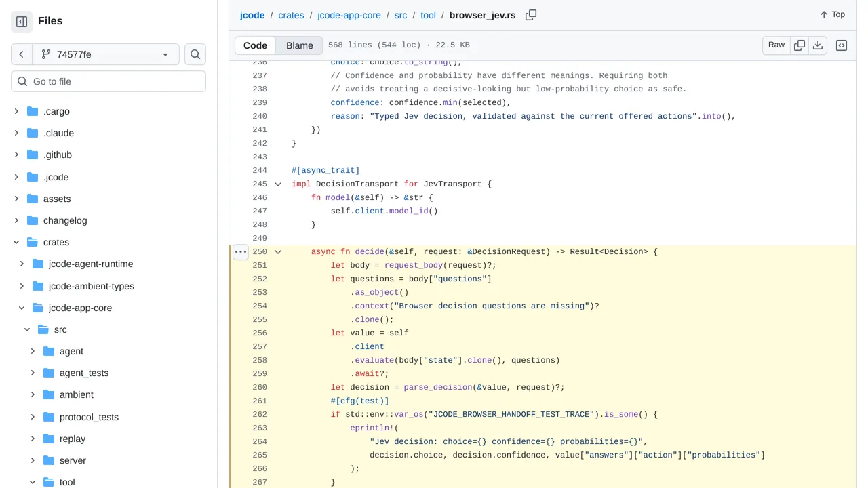Switch to the Code tab

click(x=255, y=45)
